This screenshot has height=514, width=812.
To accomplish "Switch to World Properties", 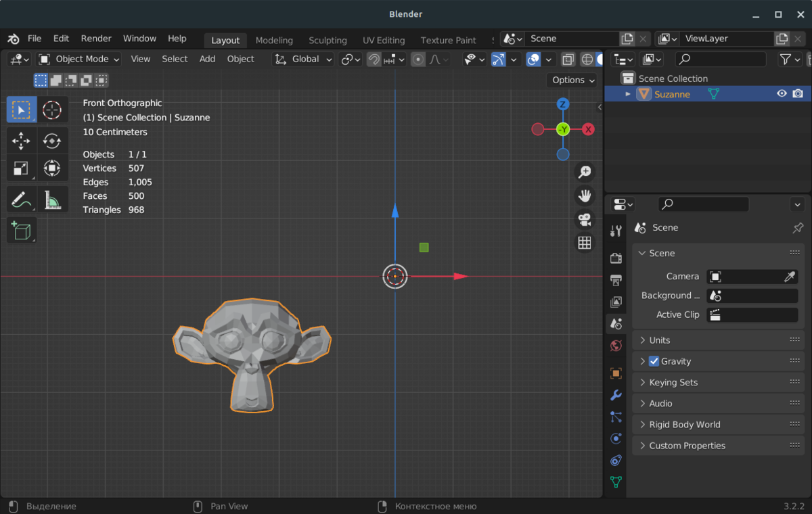I will click(616, 345).
